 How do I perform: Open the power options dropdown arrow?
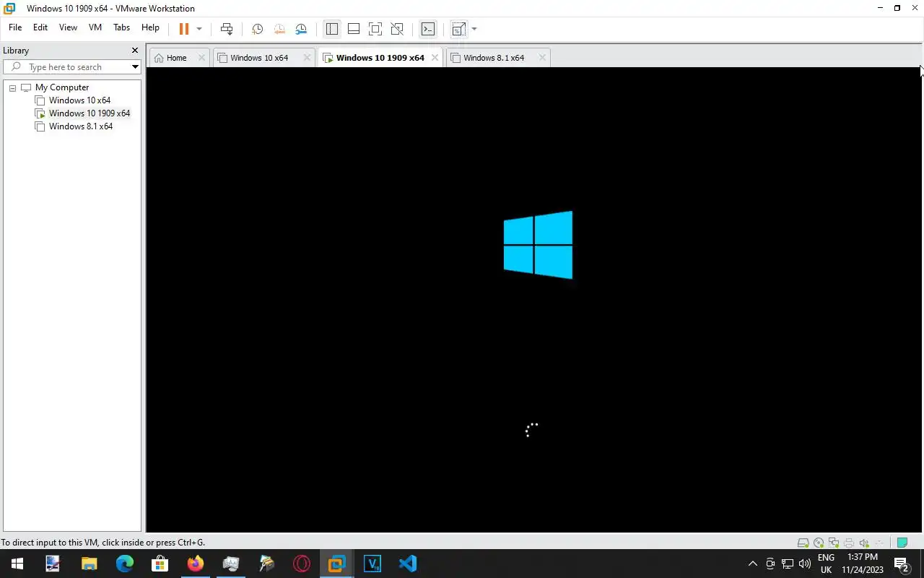tap(199, 29)
